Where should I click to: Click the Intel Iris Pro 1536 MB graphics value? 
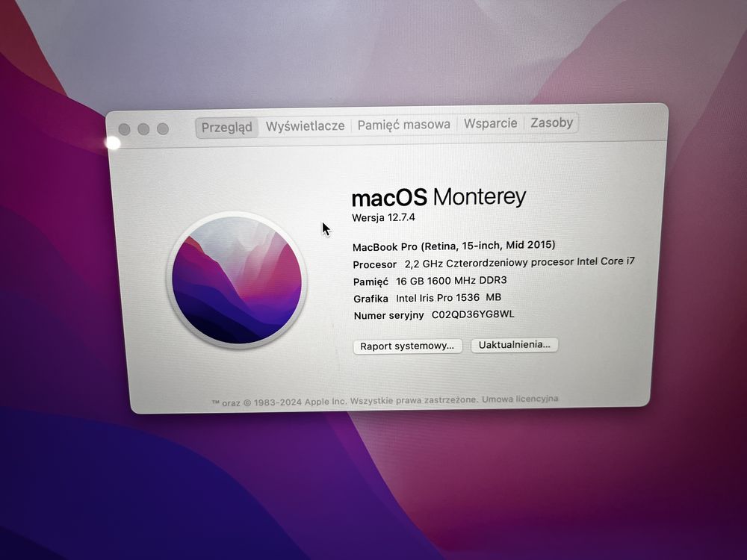pyautogui.click(x=448, y=298)
